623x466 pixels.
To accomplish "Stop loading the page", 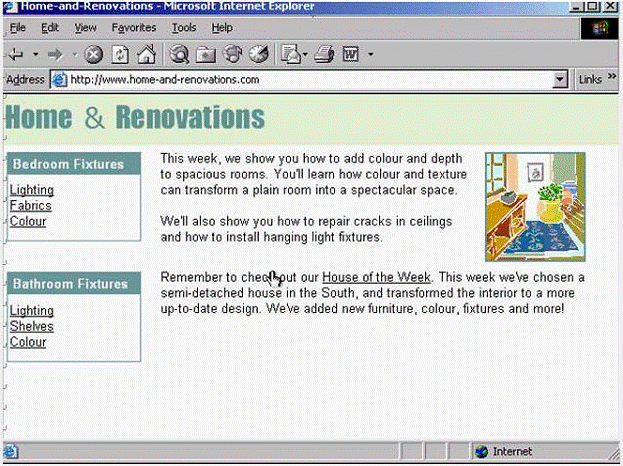I will pyautogui.click(x=94, y=53).
